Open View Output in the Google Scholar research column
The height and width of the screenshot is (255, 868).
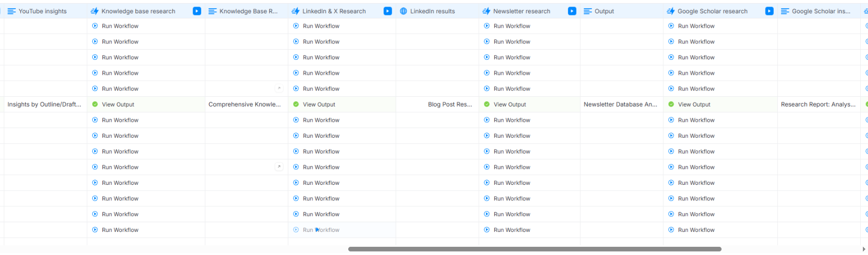[689, 104]
